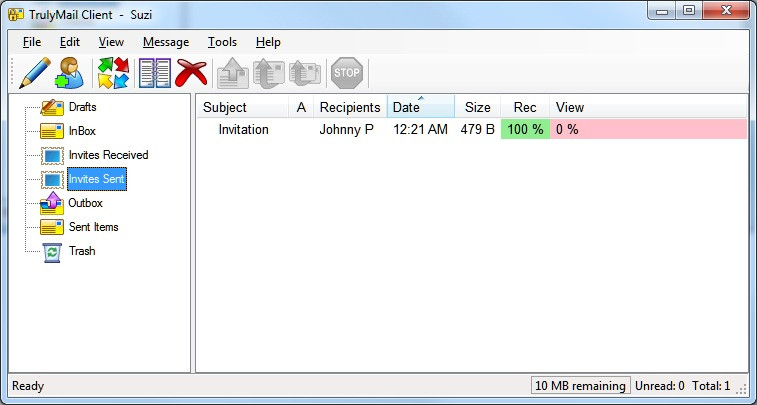This screenshot has width=757, height=405.
Task: Select the Invites Sent folder label
Action: (x=97, y=179)
